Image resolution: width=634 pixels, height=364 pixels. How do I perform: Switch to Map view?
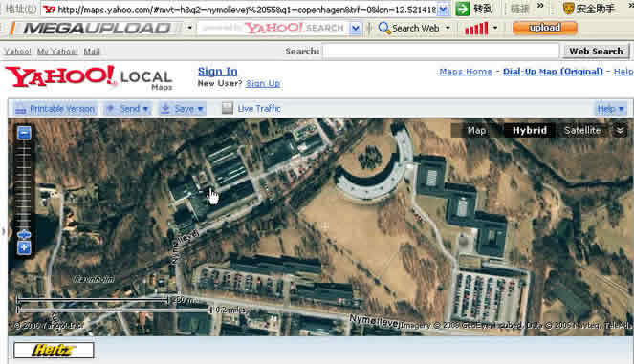[476, 131]
